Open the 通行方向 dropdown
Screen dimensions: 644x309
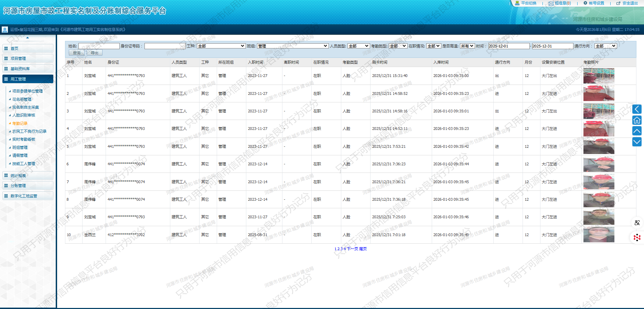[x=605, y=46]
